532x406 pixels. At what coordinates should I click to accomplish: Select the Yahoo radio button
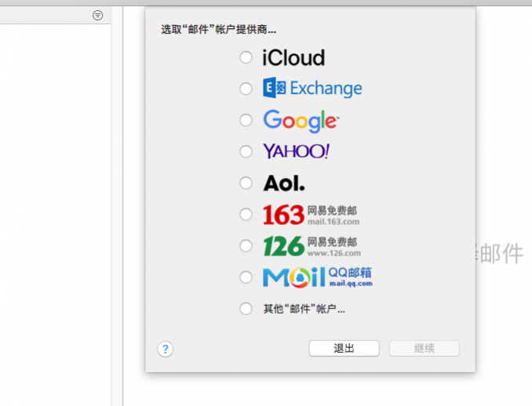(246, 151)
